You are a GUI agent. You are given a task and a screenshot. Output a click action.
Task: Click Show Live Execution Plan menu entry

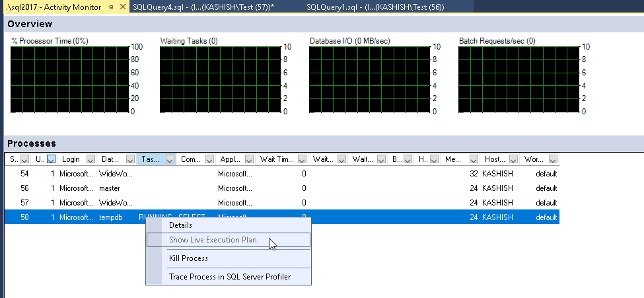coord(213,240)
